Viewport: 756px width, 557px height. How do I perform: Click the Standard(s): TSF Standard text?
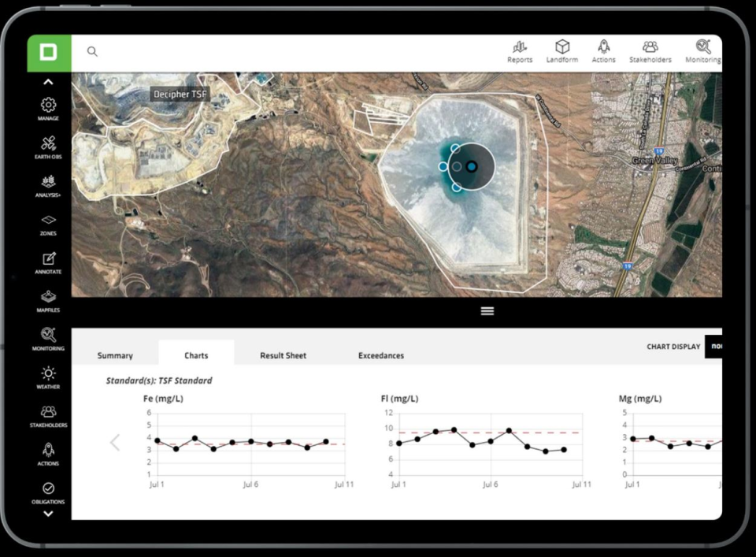tap(159, 381)
